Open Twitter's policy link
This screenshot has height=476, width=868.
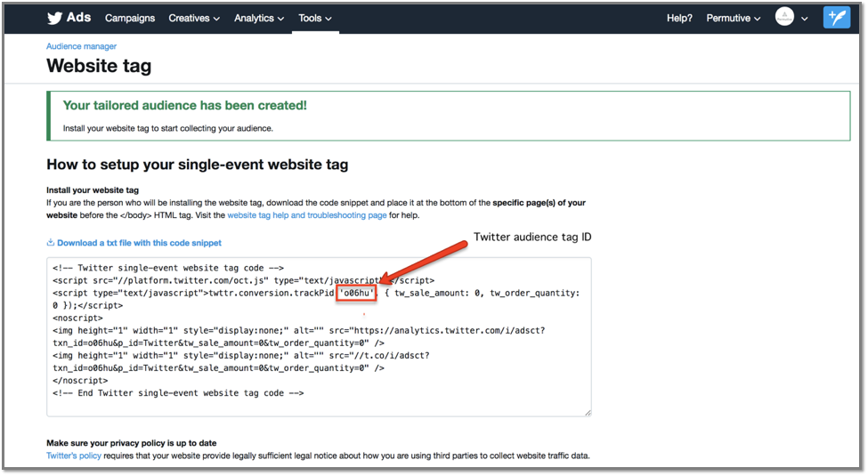point(74,456)
